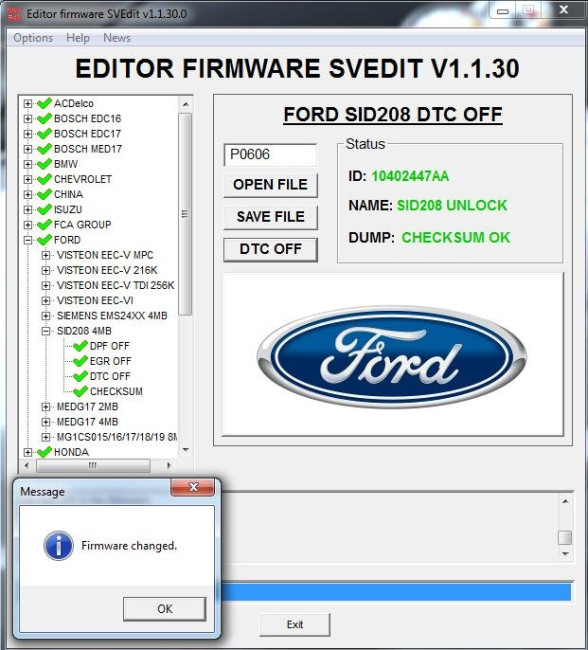Click the green check icon beside CHECKSUM

coord(80,391)
